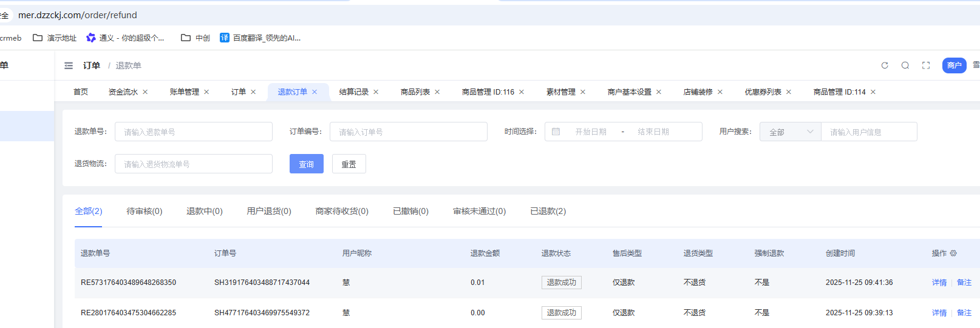Select the 待审核(0) filter tab
The width and height of the screenshot is (980, 328).
pos(144,211)
